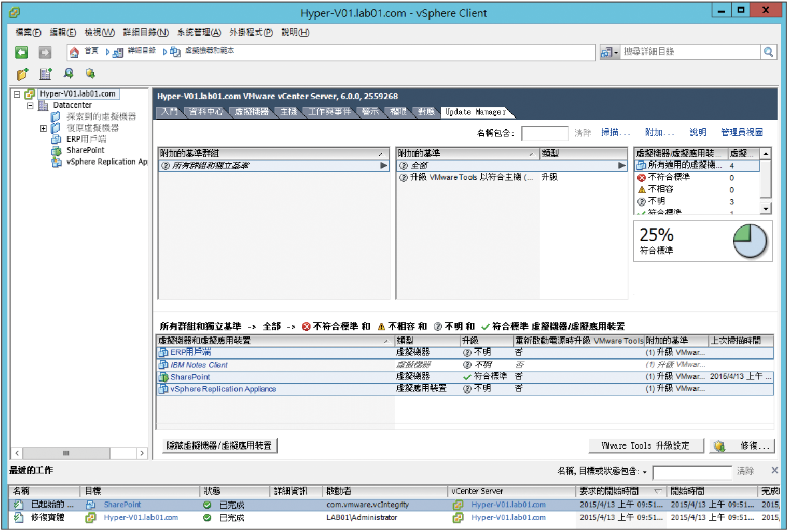Select 所有適用的虛擬機 compliance row
This screenshot has height=532, width=789.
coord(697,165)
